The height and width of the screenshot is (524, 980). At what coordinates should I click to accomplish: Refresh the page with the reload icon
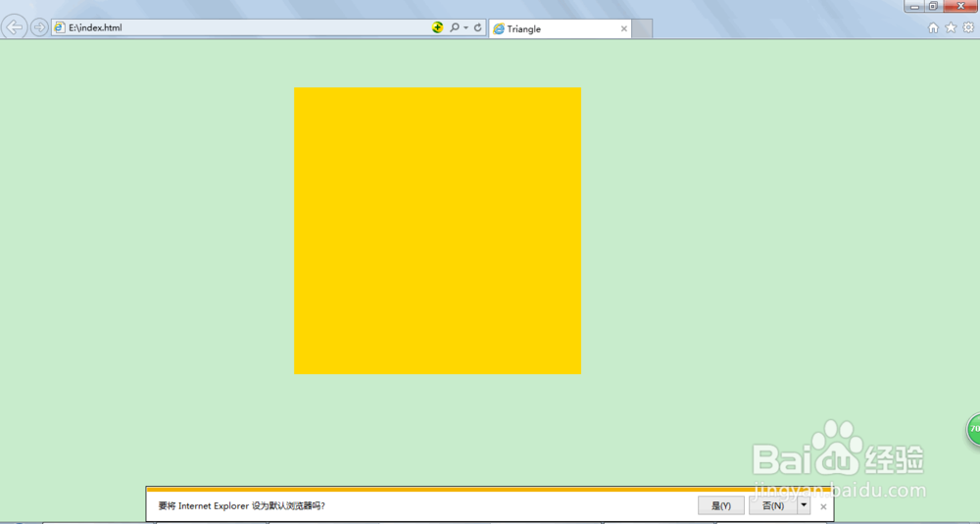click(478, 27)
